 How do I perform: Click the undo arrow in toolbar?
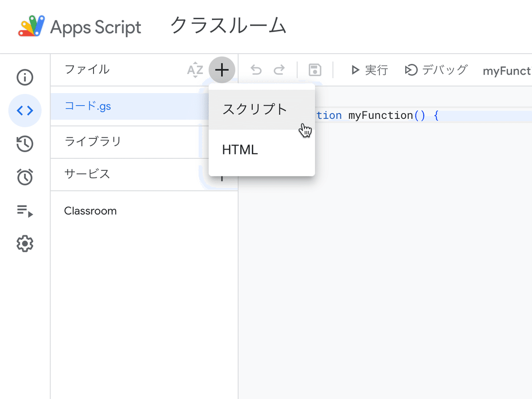click(256, 70)
